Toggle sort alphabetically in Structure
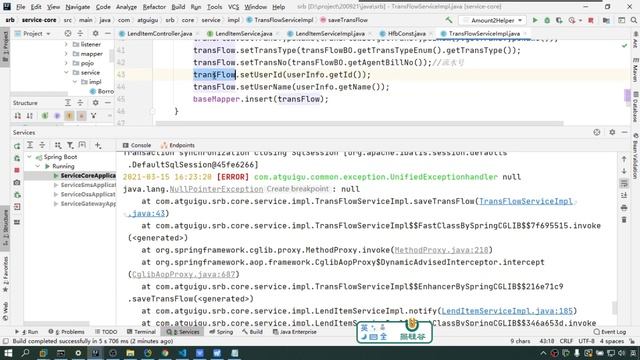 click(x=30, y=116)
